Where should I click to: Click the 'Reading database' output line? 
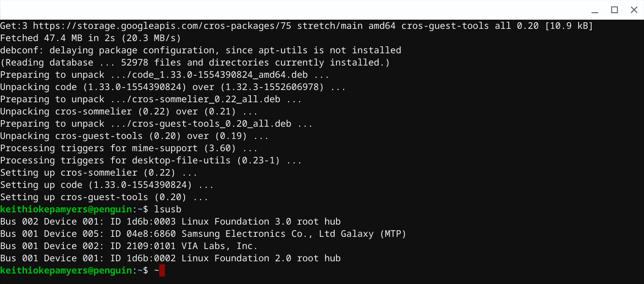click(x=195, y=62)
